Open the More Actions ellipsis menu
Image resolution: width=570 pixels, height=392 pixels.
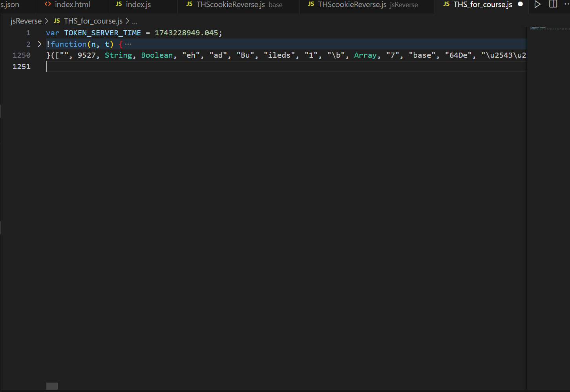coord(566,4)
